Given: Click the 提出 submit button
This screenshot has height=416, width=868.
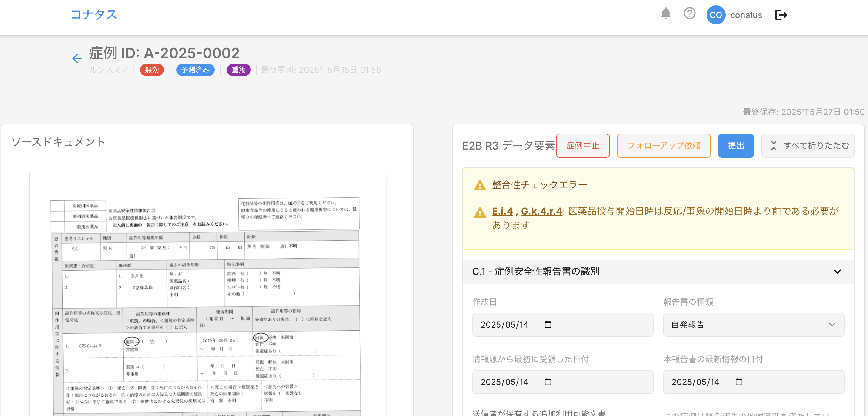Looking at the screenshot, I should tap(736, 146).
